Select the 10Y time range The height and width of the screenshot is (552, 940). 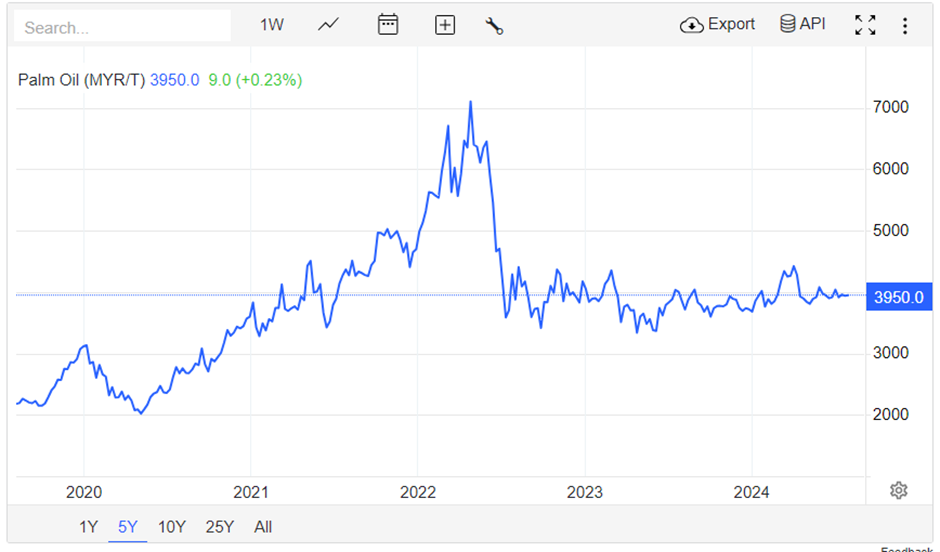[171, 527]
